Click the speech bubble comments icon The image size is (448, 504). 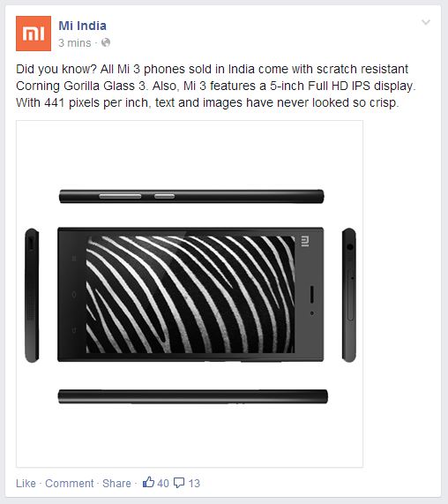tap(179, 483)
